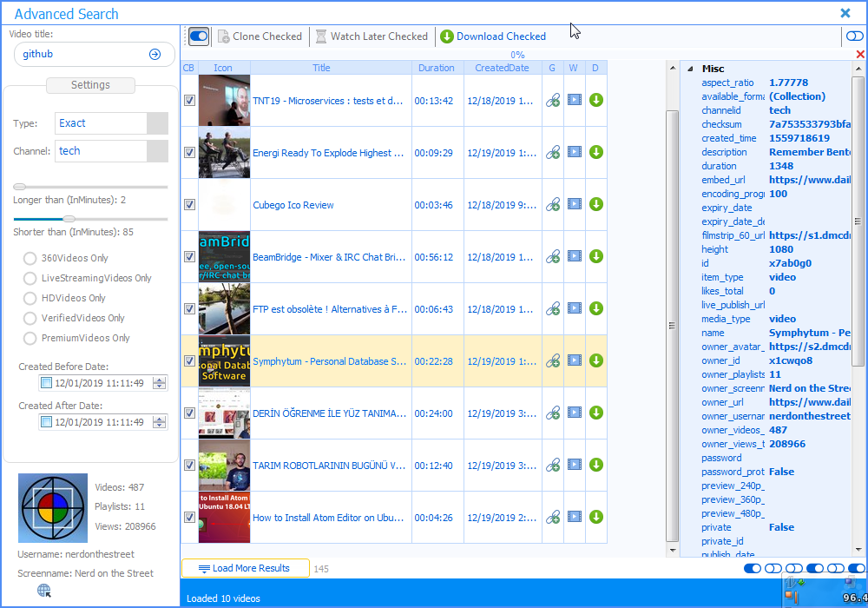Click the Shorter than minutes slider handle
The width and height of the screenshot is (868, 608).
(x=69, y=219)
